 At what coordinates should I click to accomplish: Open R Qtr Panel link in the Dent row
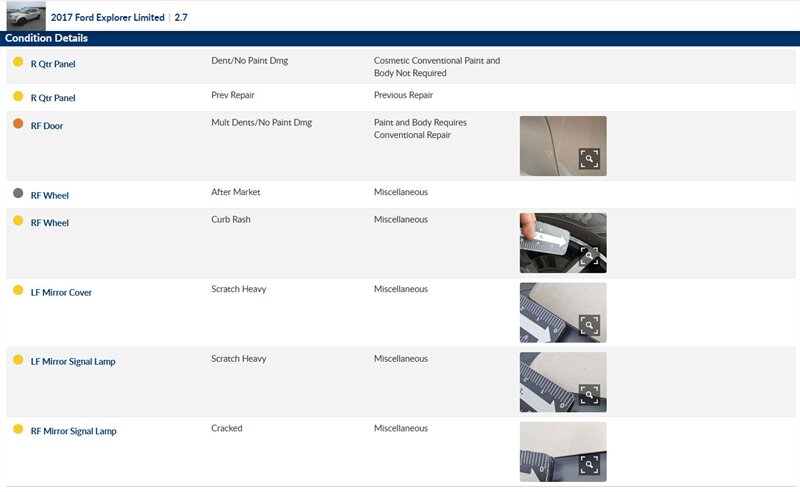point(53,64)
